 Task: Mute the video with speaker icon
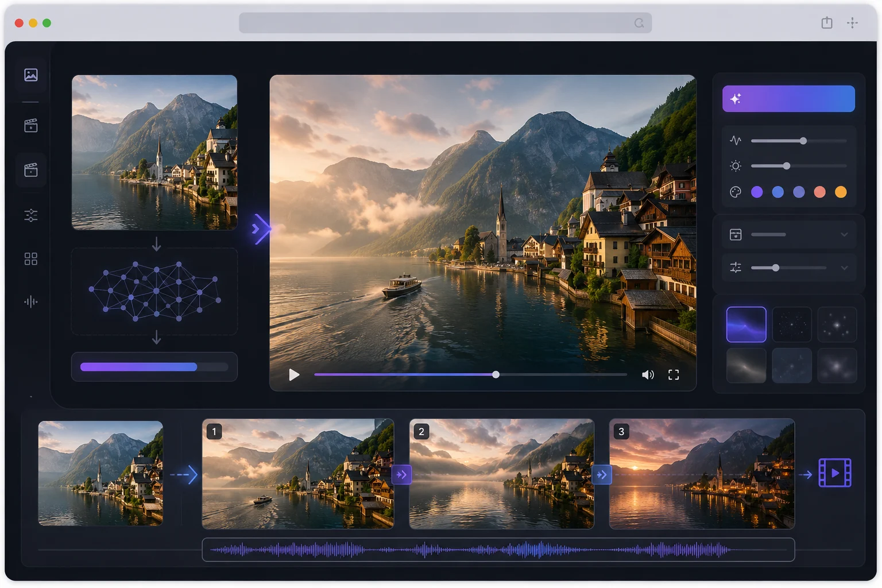648,375
